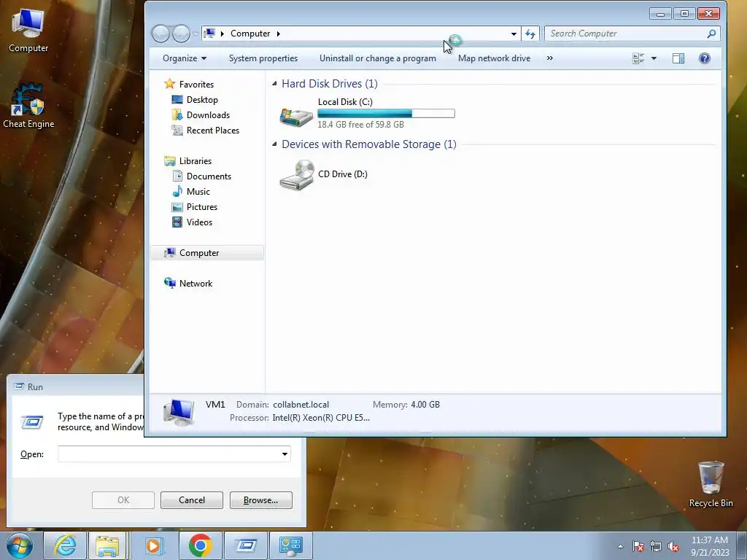Open Desktop in the navigation pane

[202, 99]
